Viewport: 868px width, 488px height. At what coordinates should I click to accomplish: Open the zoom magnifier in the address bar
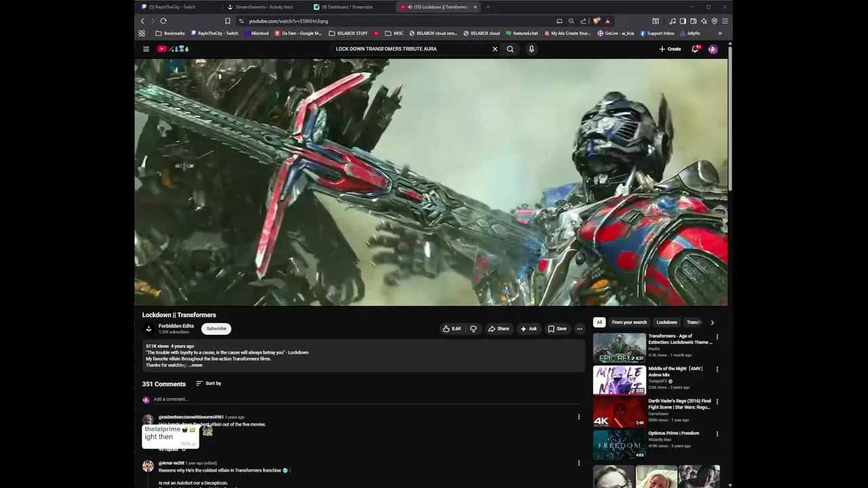click(571, 21)
